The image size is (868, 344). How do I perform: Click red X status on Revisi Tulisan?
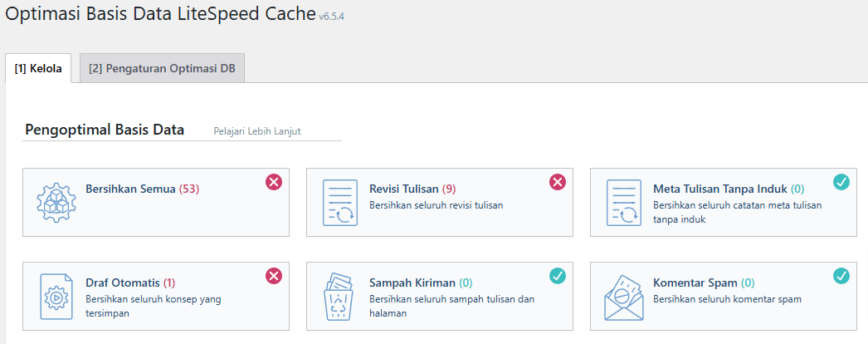pos(558,182)
